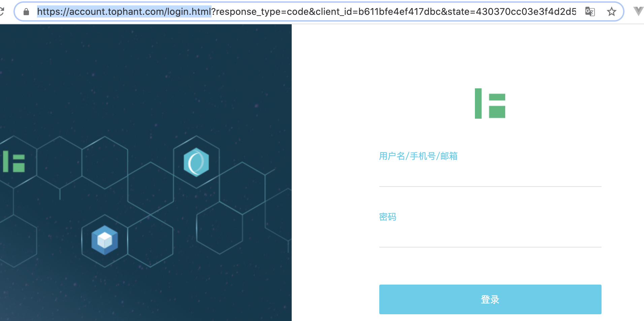Screen dimensions: 644x321
Task: Bookmark this page with the star icon
Action: coord(611,12)
